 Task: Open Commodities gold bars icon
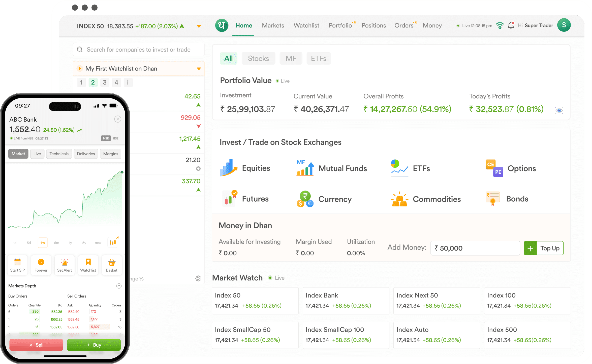coord(399,199)
